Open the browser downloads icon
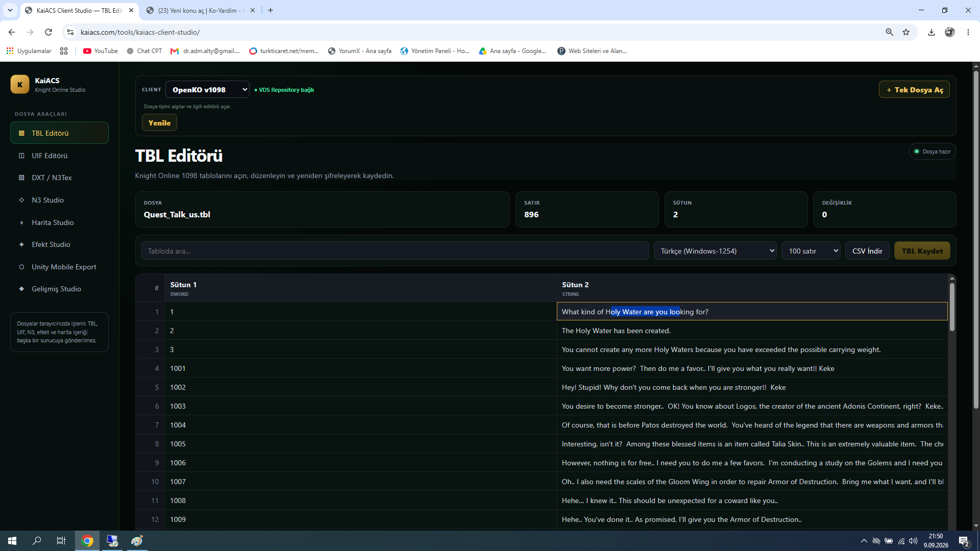Screen dimensions: 980x551 pyautogui.click(x=932, y=32)
